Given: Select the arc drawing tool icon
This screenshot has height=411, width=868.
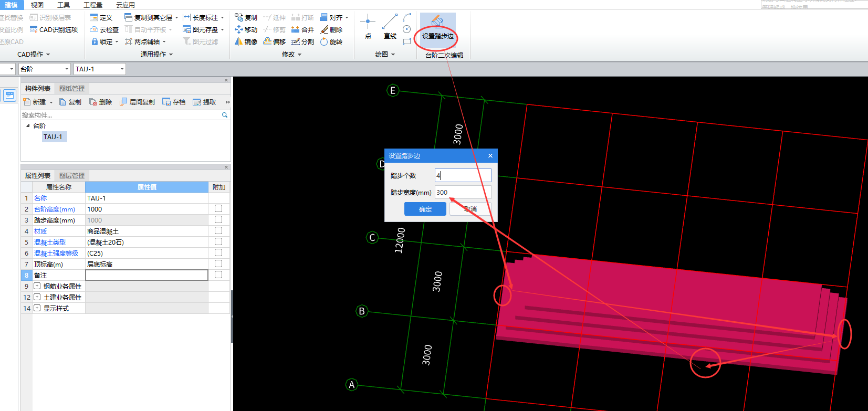Looking at the screenshot, I should point(407,17).
